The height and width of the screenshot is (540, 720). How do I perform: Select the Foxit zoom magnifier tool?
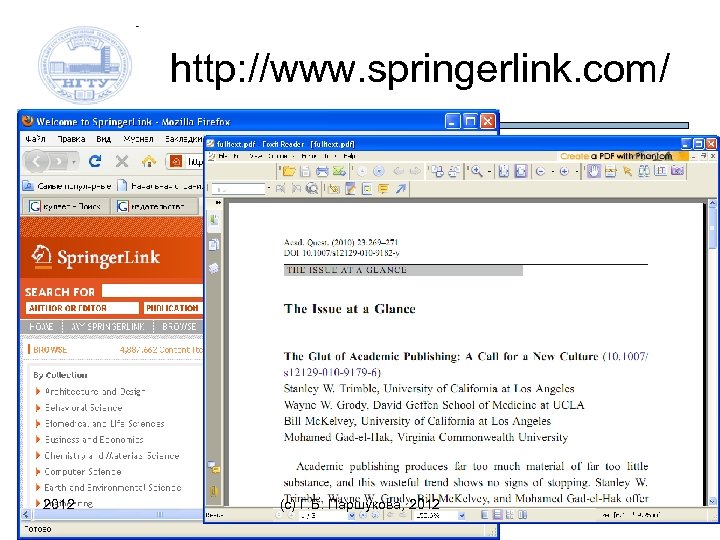[477, 171]
